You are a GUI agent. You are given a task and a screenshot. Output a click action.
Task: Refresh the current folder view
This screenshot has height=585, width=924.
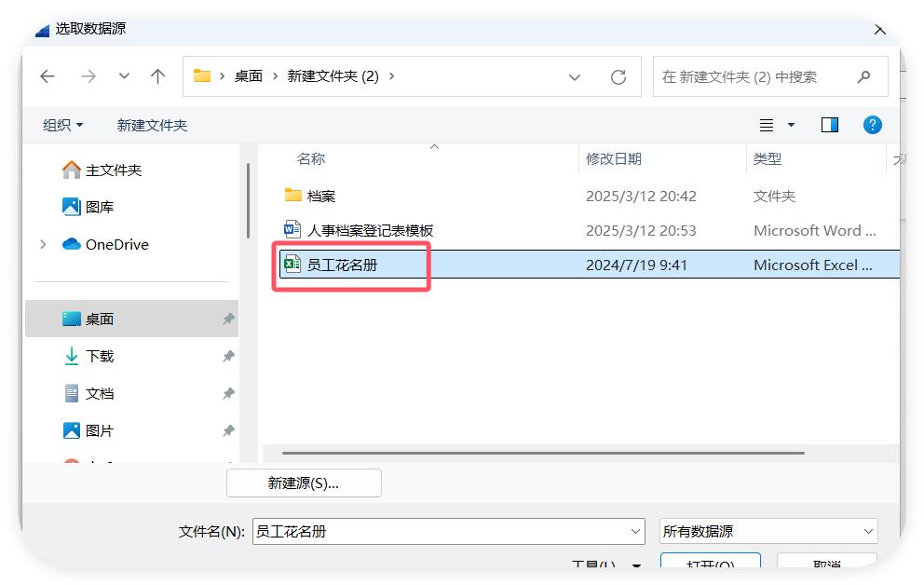(618, 77)
